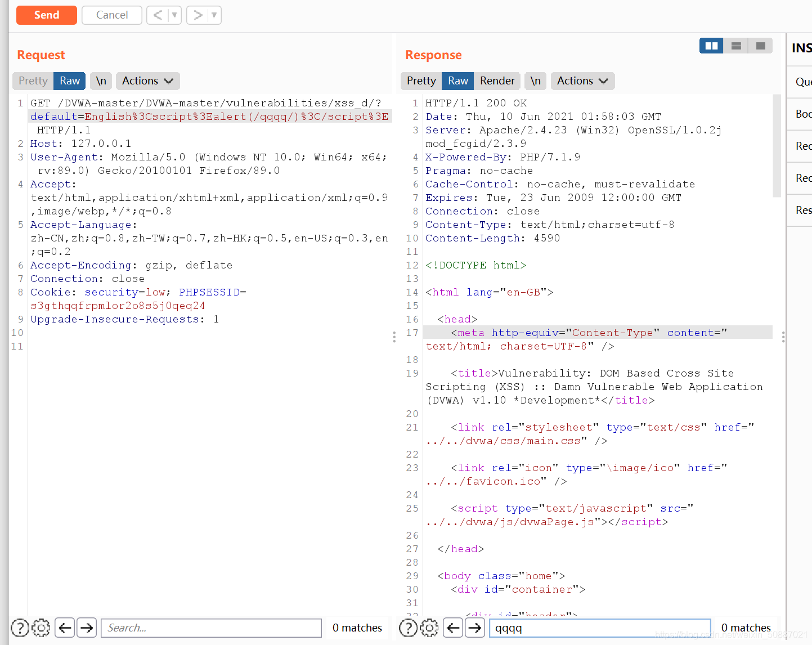Open help for Request search bar
812x645 pixels.
click(x=20, y=628)
